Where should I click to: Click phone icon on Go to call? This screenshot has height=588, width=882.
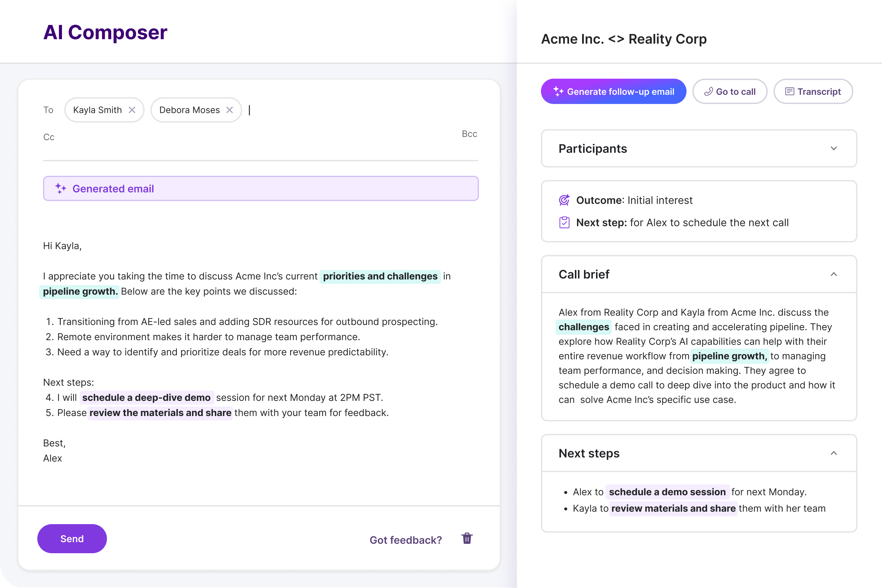(708, 91)
